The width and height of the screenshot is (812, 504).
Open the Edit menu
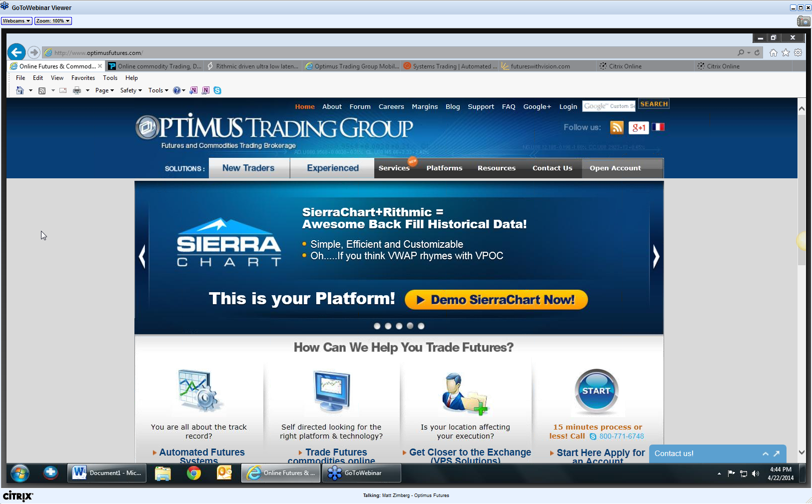pyautogui.click(x=38, y=78)
